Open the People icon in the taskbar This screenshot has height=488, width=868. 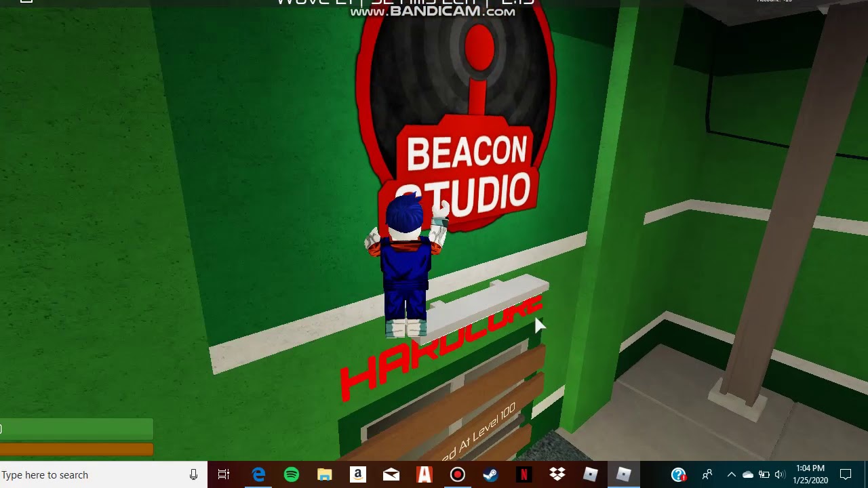point(707,474)
